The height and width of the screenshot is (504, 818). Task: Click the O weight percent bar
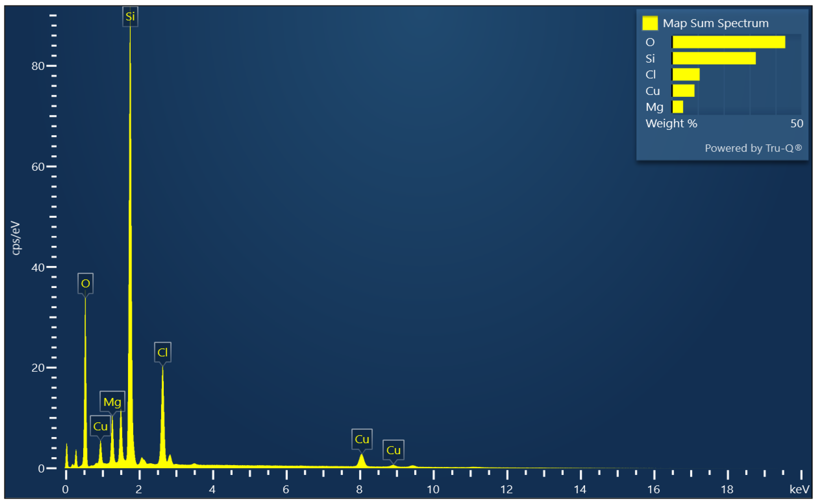(729, 42)
